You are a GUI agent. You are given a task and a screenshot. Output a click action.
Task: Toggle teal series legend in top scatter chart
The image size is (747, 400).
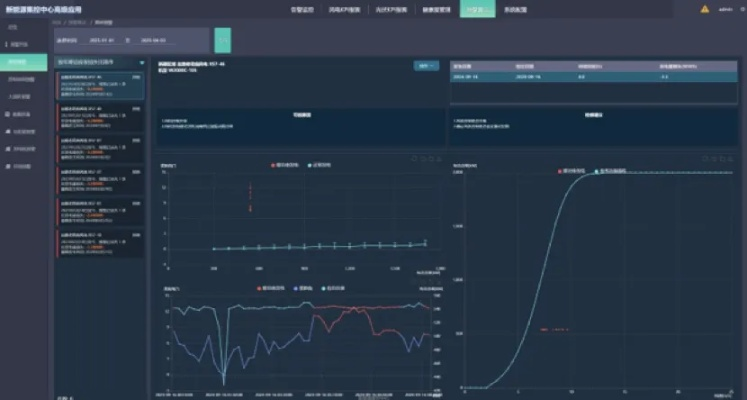[310, 164]
